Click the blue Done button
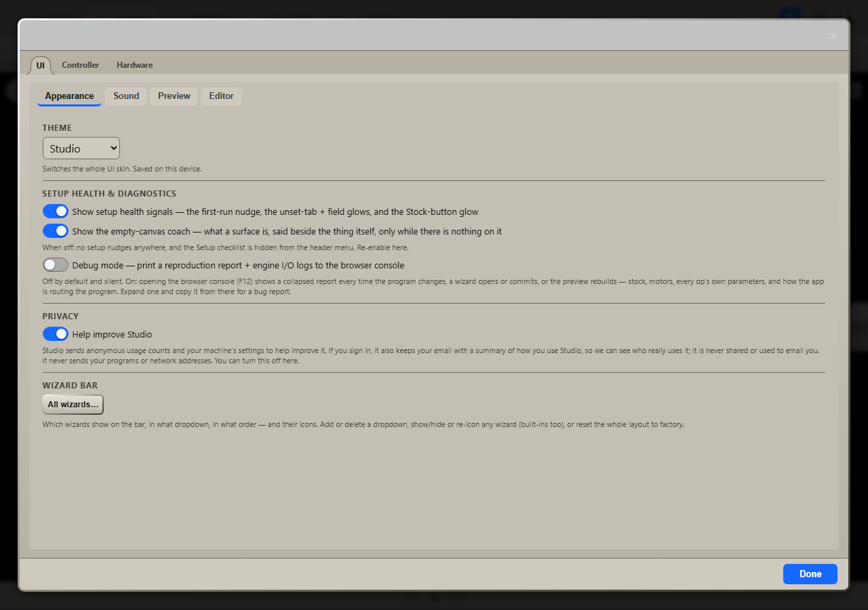Screen dimensions: 868x610 point(810,574)
